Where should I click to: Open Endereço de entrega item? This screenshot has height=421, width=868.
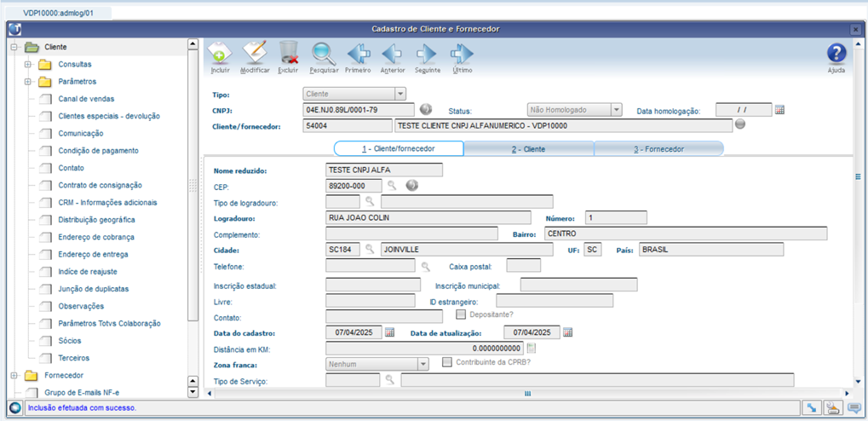pos(94,254)
